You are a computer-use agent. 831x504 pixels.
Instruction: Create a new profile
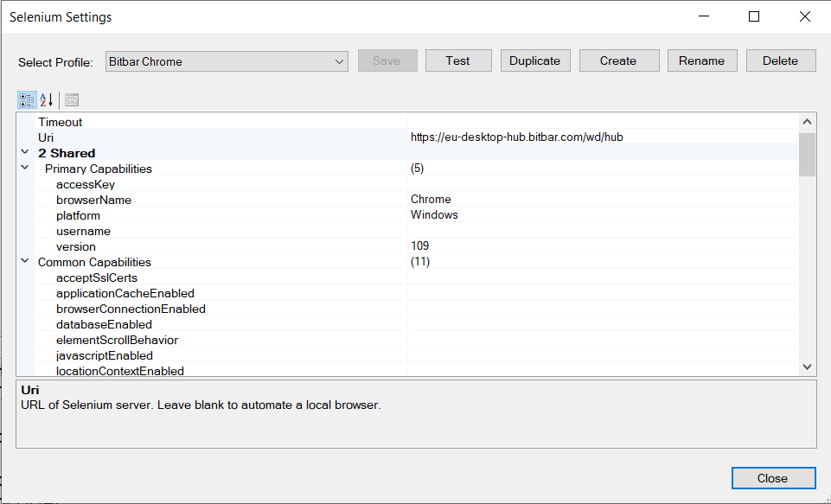point(618,61)
